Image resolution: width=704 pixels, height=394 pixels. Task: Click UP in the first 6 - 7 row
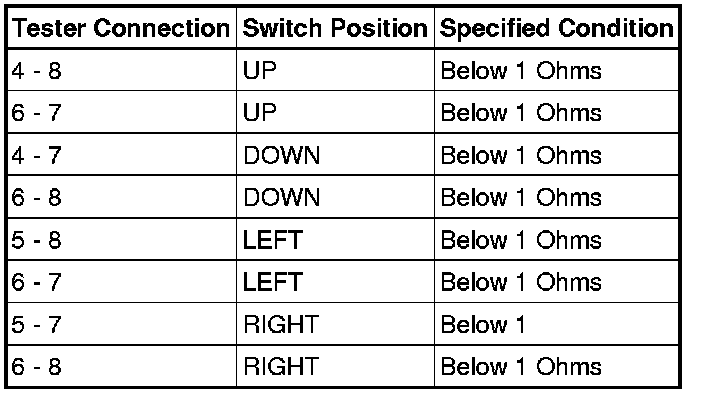click(260, 113)
